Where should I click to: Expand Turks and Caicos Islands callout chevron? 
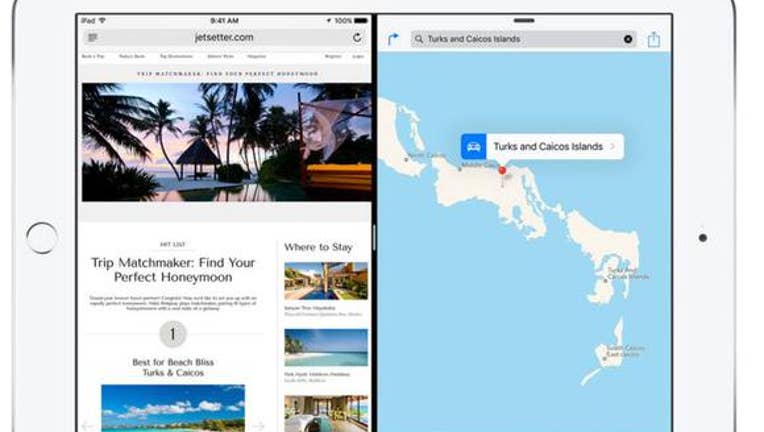[612, 147]
